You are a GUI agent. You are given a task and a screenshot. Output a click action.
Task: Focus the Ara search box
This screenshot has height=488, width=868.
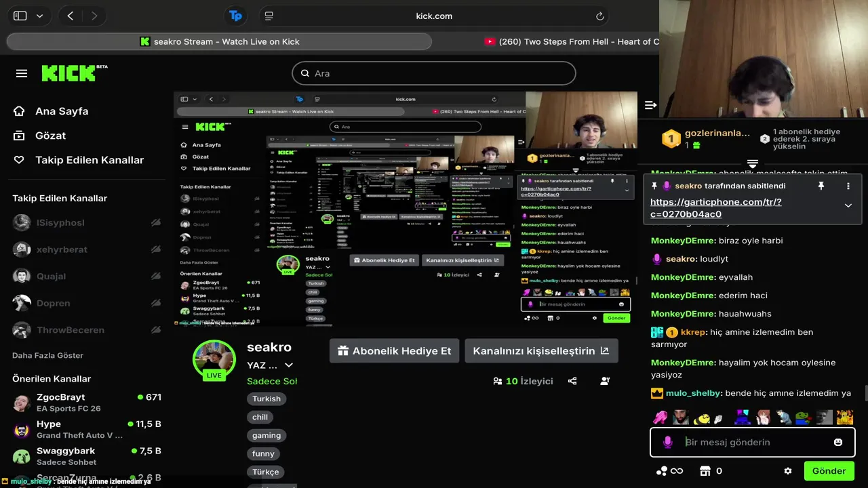[x=434, y=73]
